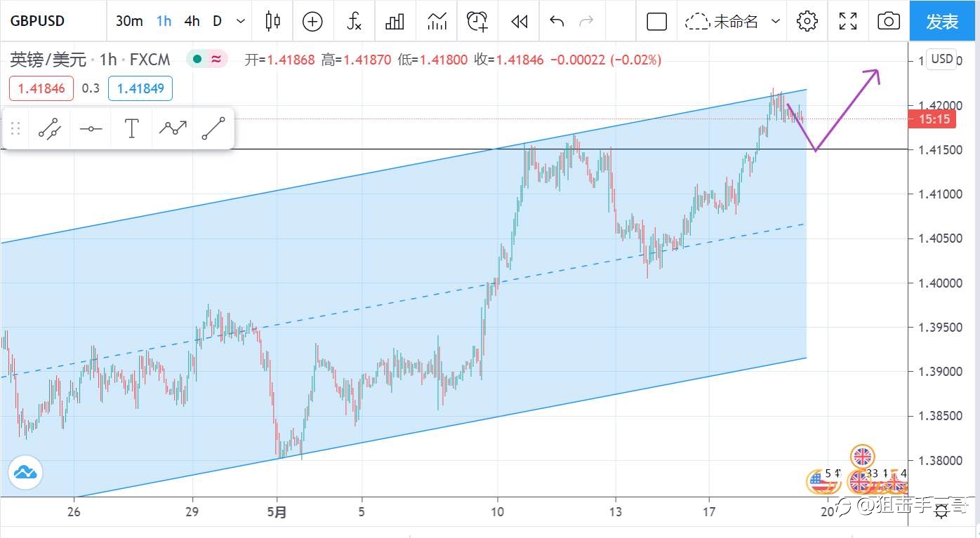The height and width of the screenshot is (538, 980).
Task: Select the horizontal line drawing tool
Action: click(91, 128)
